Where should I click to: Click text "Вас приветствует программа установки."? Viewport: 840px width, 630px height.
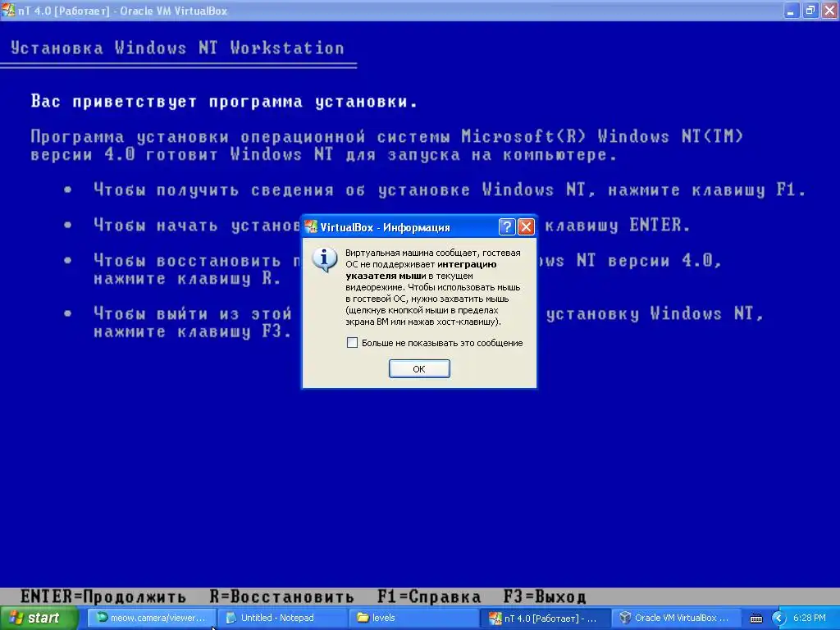(x=224, y=101)
